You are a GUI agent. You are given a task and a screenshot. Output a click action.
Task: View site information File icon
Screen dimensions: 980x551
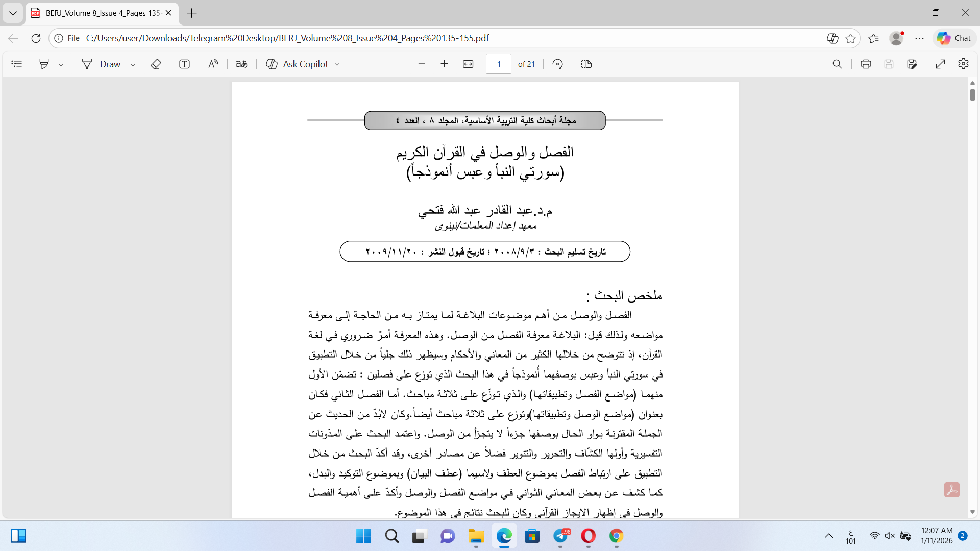[x=67, y=38]
